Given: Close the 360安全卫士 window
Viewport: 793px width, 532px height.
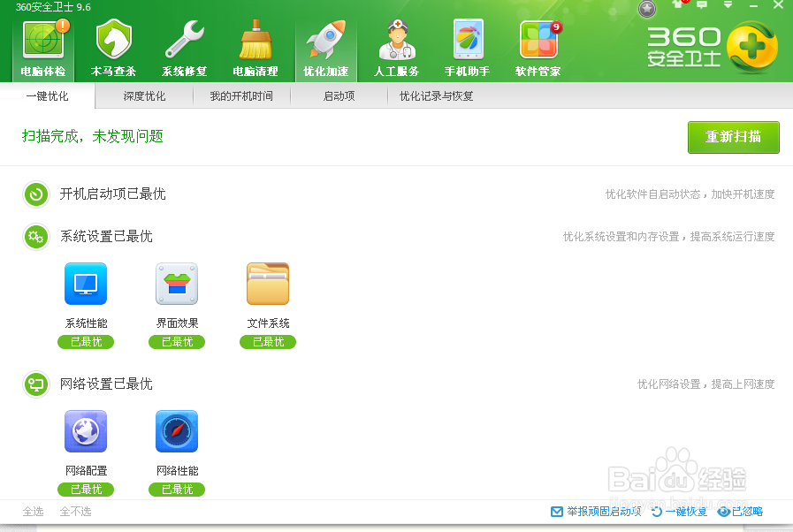Looking at the screenshot, I should pyautogui.click(x=778, y=5).
